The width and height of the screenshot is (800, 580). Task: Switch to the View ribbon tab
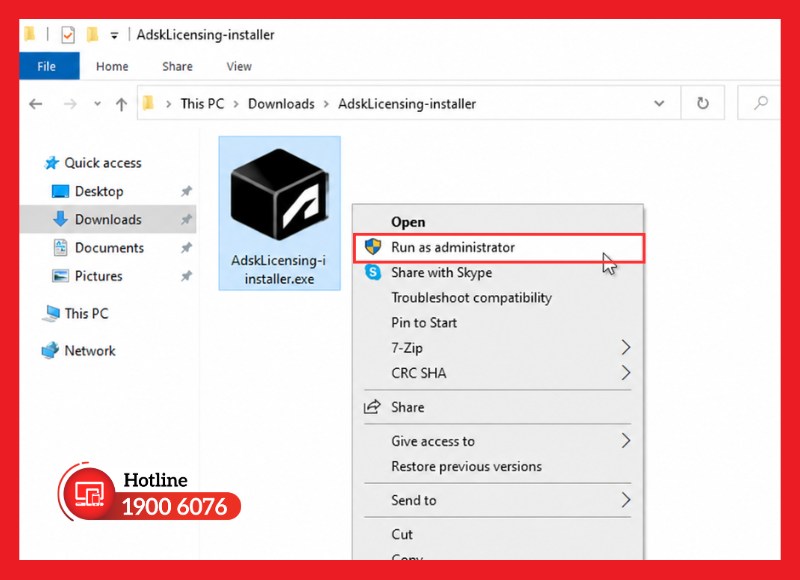pyautogui.click(x=239, y=66)
